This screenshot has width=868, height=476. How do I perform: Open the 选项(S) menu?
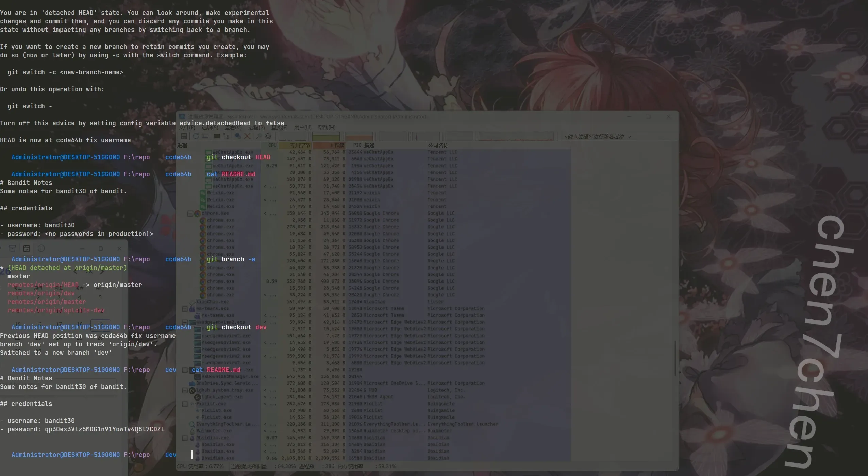click(210, 128)
